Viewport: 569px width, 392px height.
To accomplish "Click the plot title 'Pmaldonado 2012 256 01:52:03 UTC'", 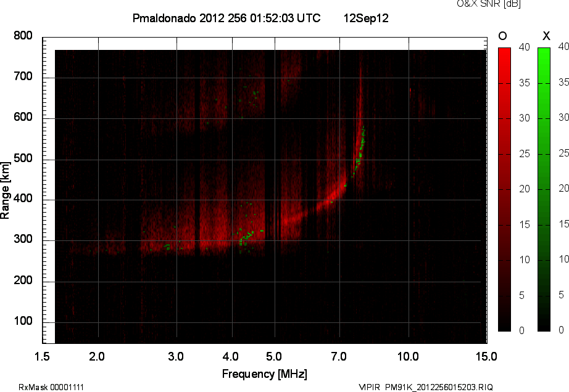I will tap(226, 18).
